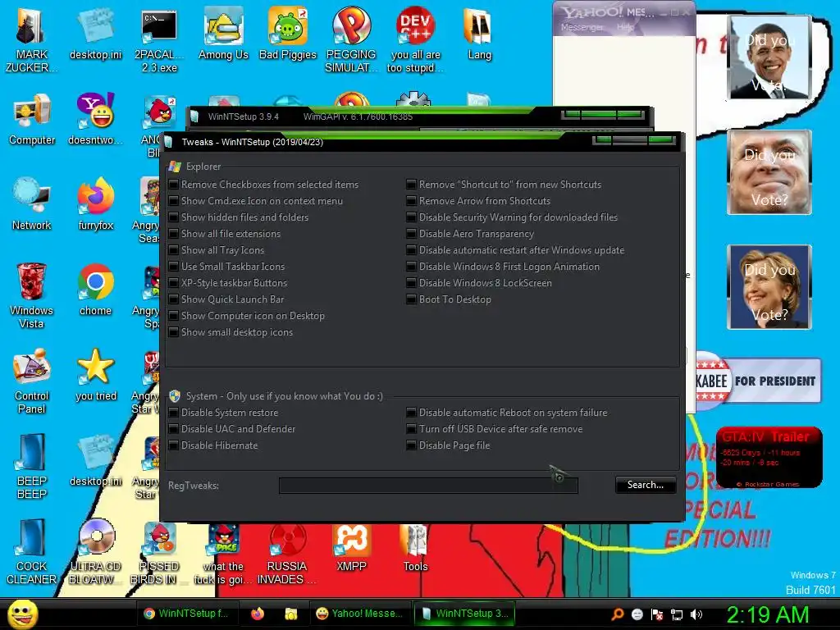This screenshot has height=630, width=840.
Task: Tick Remove Arrow from Shortcuts
Action: click(x=411, y=201)
